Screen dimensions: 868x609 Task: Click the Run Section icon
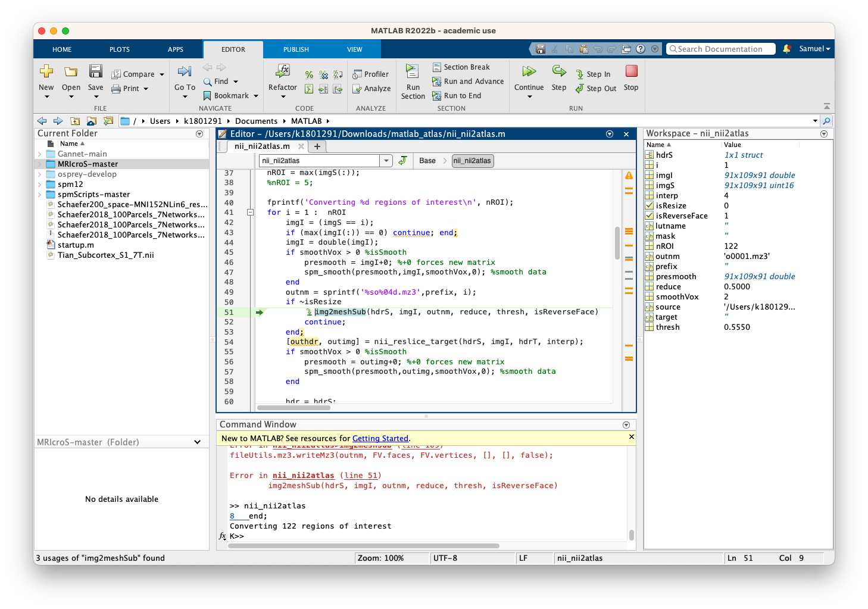point(412,71)
